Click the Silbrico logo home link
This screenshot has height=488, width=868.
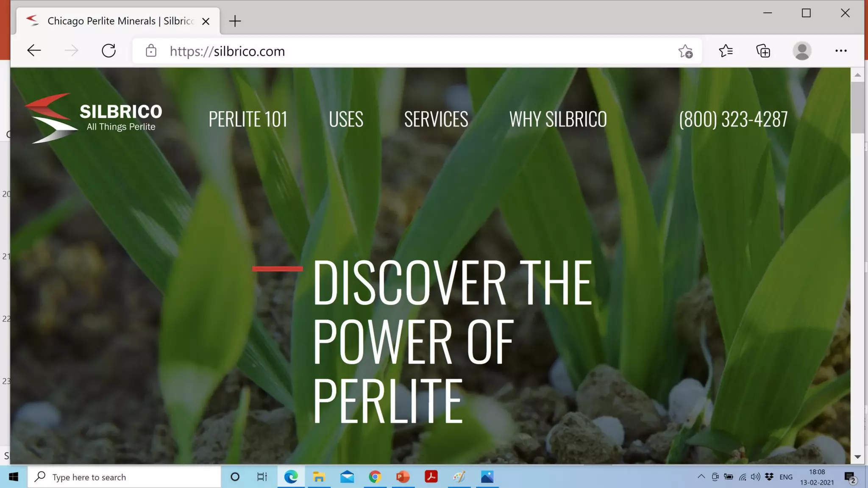point(93,118)
